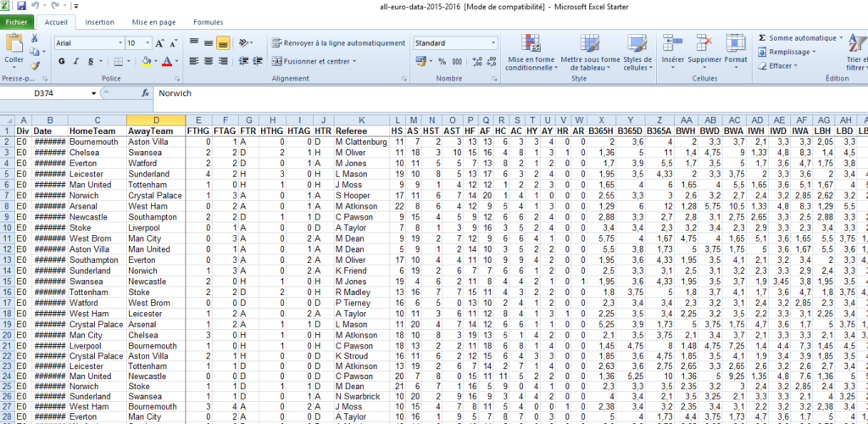Open the Fichier menu tab
Screen dimensions: 868x424
[x=17, y=22]
